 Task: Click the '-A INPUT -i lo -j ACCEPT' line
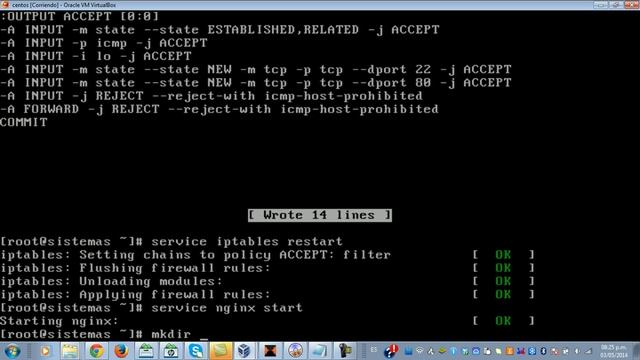tap(96, 56)
